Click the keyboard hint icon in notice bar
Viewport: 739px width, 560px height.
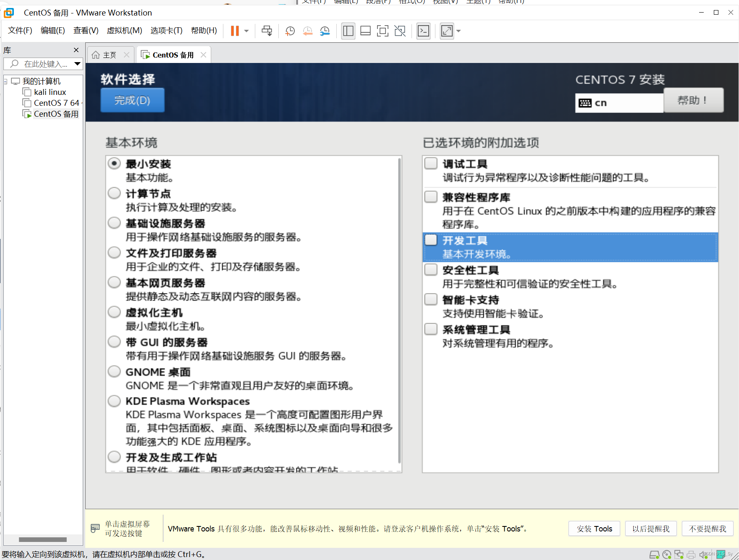click(95, 529)
